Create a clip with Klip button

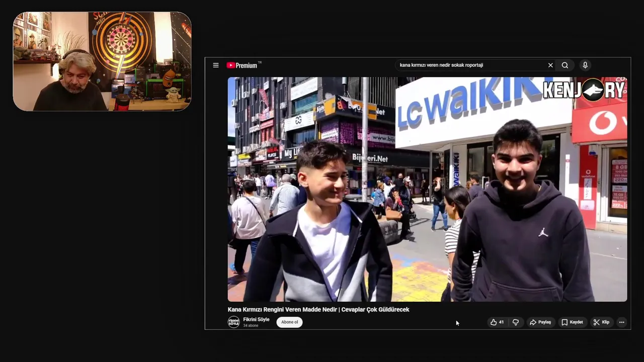[x=601, y=322]
